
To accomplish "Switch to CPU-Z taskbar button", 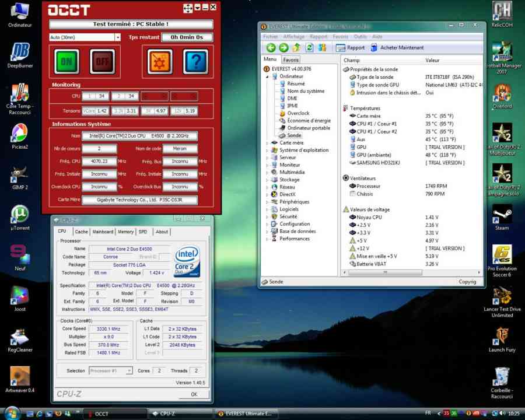I will click(x=180, y=414).
